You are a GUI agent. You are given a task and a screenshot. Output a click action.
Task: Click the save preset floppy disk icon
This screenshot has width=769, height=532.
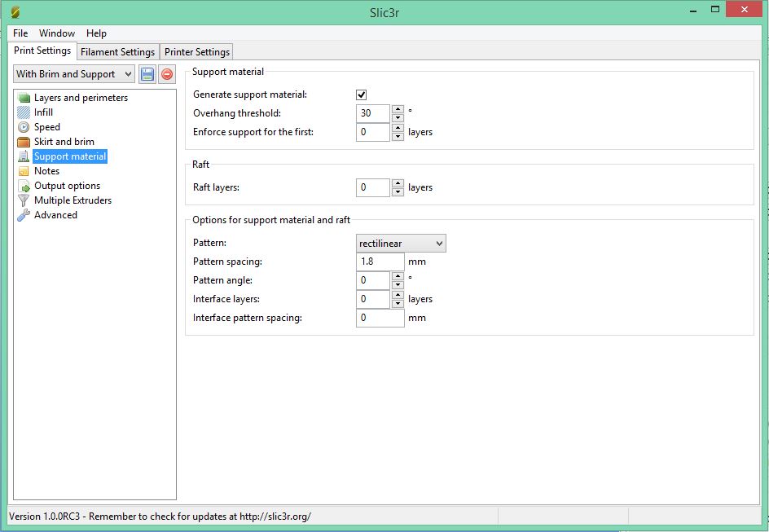pyautogui.click(x=147, y=74)
